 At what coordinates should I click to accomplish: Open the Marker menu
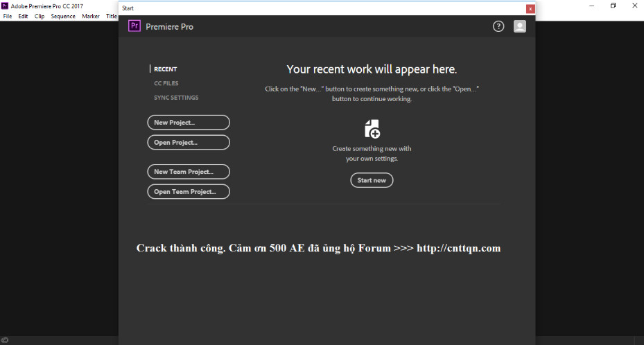tap(91, 16)
